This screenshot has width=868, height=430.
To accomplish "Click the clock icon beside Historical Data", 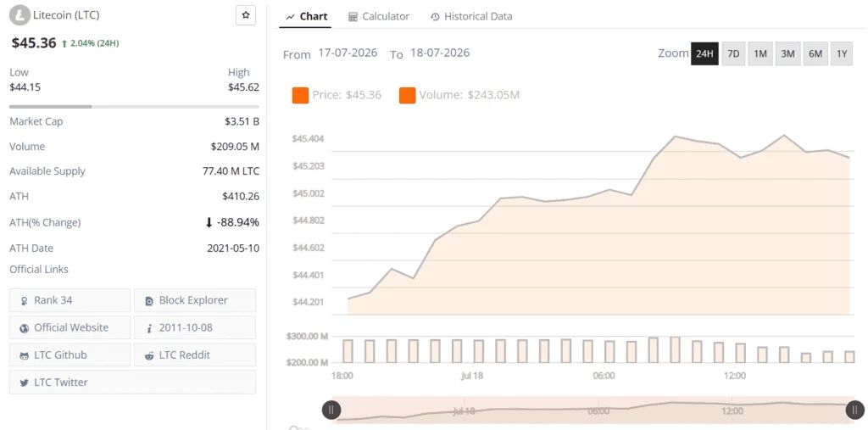I will (x=435, y=17).
